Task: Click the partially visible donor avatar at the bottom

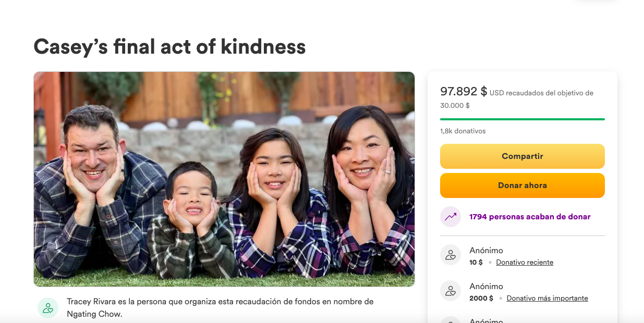Action: pyautogui.click(x=451, y=320)
